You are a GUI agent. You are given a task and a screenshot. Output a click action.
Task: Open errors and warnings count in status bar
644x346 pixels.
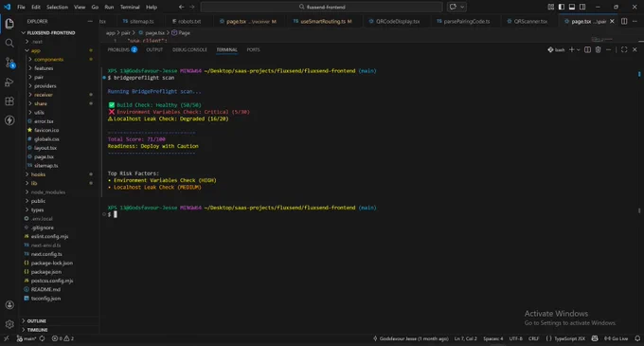point(63,338)
